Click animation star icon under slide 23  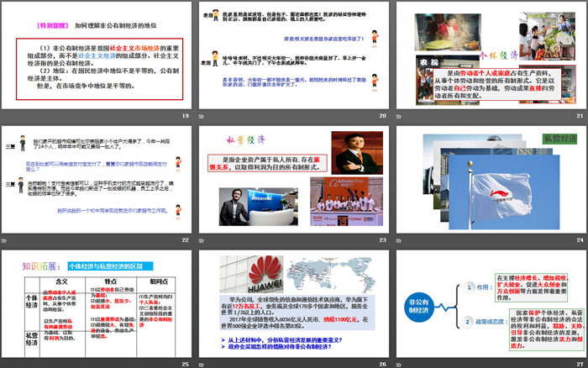[202, 240]
